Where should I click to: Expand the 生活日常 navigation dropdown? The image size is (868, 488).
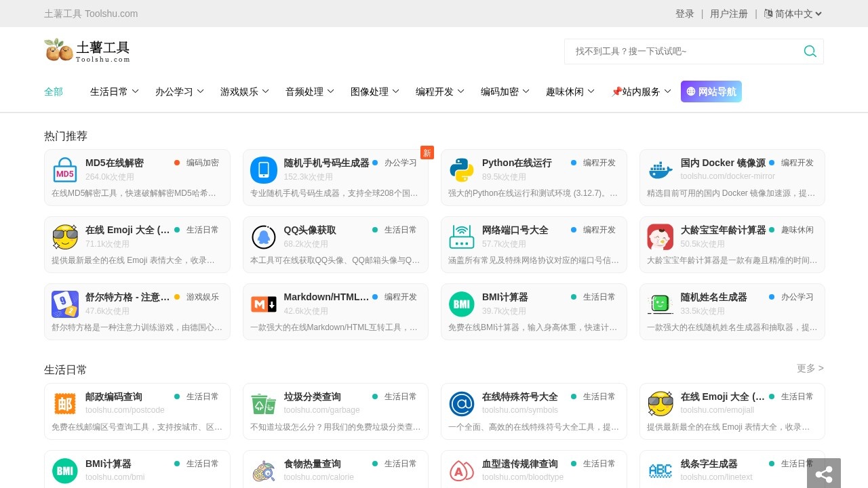[x=114, y=91]
